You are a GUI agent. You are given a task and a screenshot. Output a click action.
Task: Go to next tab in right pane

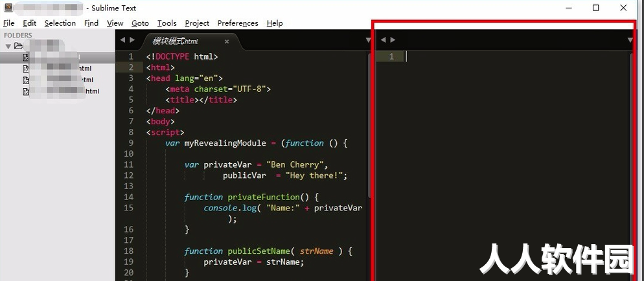pos(393,39)
